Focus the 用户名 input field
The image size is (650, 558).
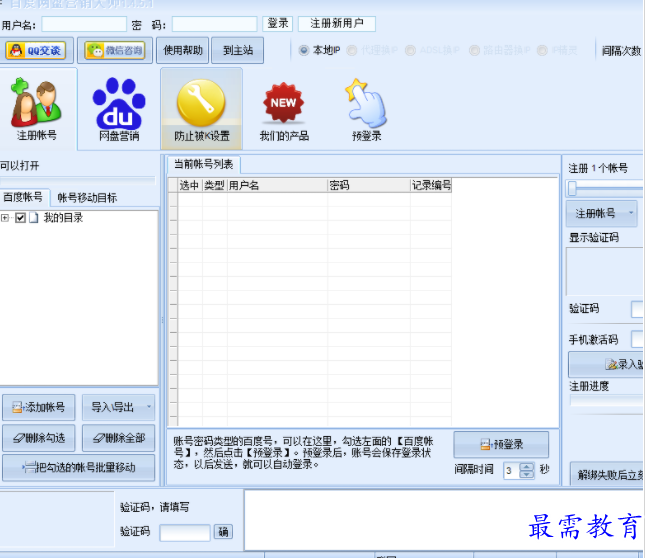pos(84,24)
